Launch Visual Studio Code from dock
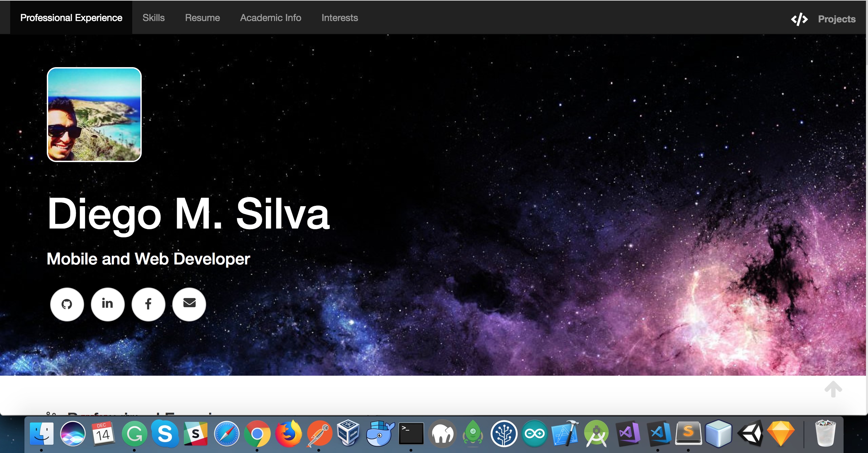The width and height of the screenshot is (868, 453). [658, 433]
